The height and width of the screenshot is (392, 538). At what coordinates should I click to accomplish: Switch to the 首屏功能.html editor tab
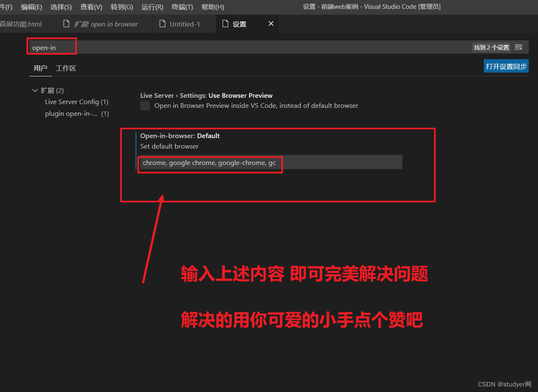28,24
